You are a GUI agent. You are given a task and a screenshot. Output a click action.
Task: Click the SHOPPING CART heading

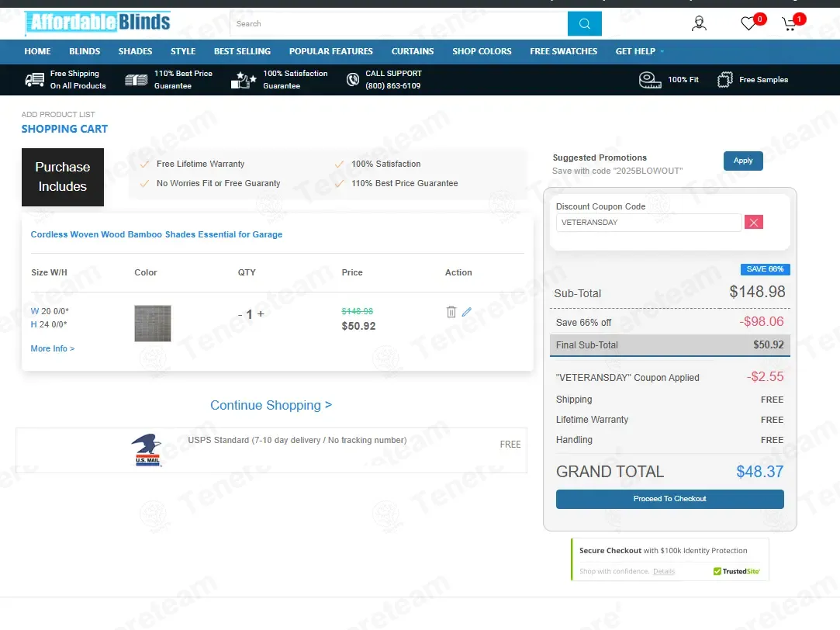click(64, 129)
